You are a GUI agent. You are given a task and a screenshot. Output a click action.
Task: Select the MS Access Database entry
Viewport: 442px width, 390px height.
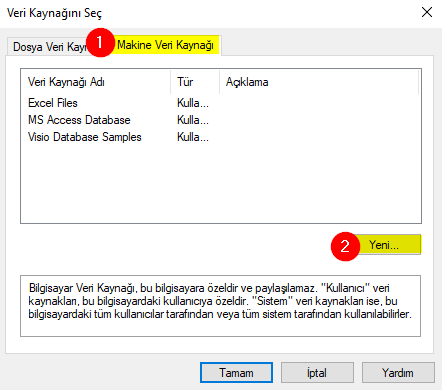pos(79,120)
